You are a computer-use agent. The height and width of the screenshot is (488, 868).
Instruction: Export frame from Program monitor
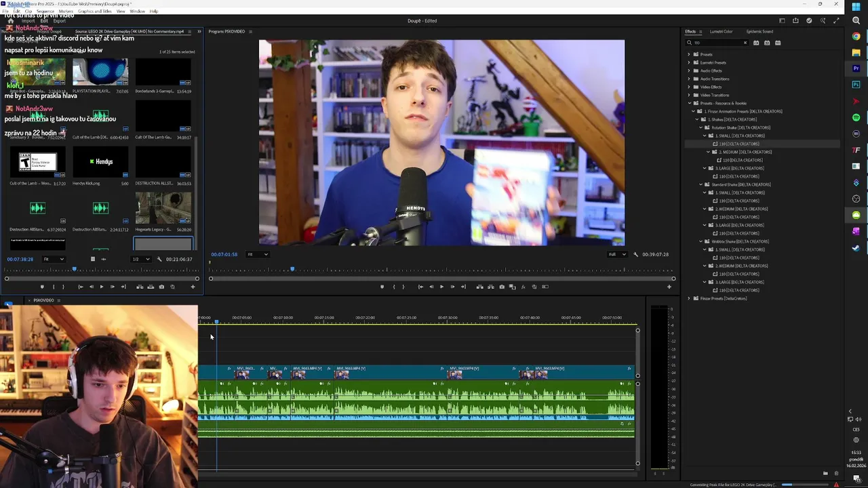[x=502, y=287]
